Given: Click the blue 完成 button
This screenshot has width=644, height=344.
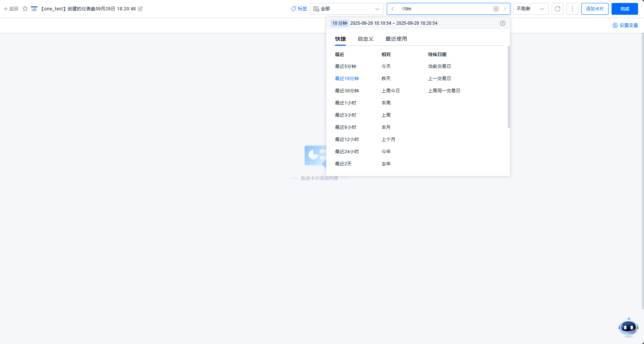Looking at the screenshot, I should point(624,9).
